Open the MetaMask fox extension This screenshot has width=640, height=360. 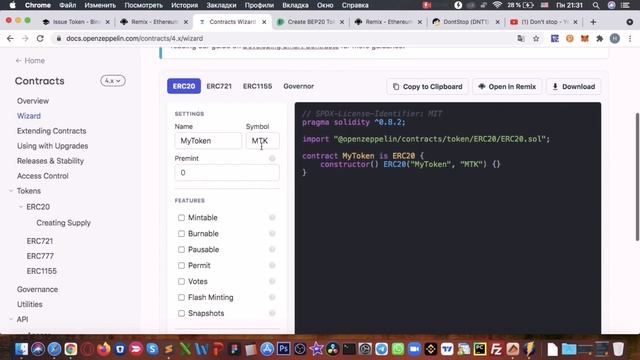(x=584, y=38)
